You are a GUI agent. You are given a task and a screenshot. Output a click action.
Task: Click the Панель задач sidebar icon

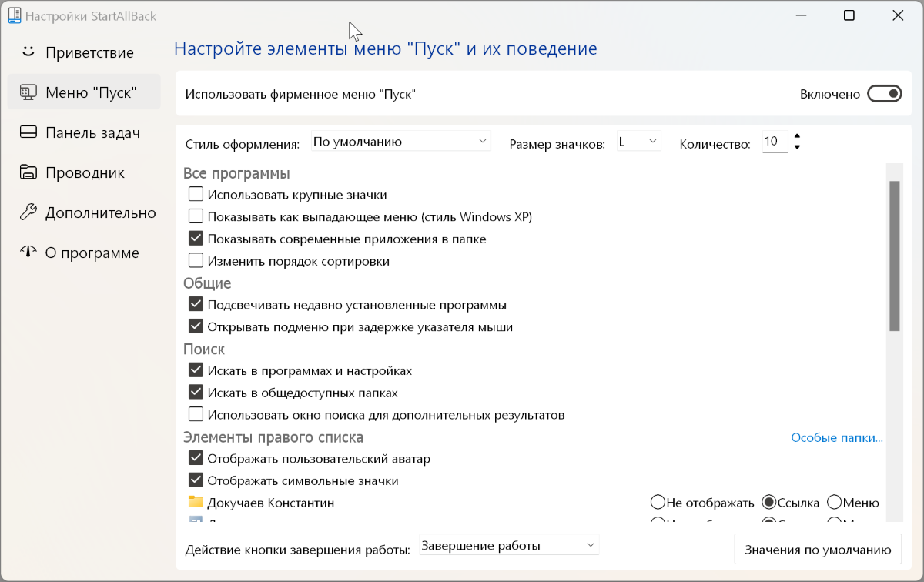[x=28, y=132]
